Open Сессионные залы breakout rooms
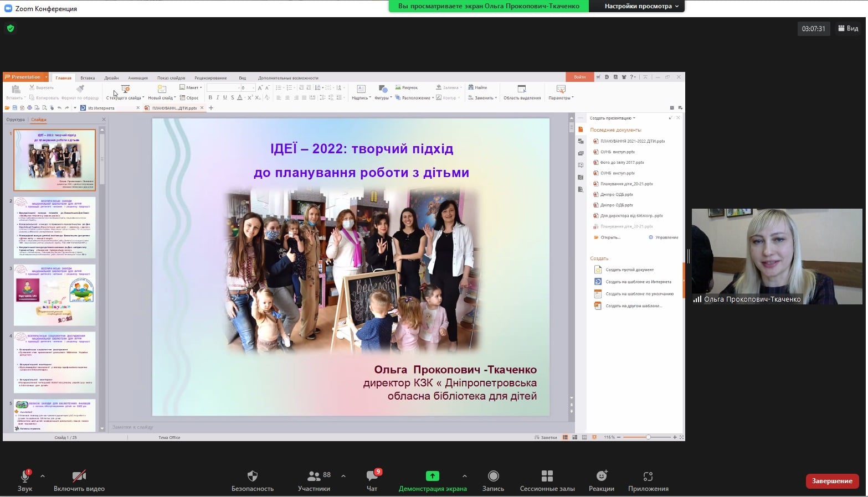This screenshot has height=497, width=868. [547, 476]
